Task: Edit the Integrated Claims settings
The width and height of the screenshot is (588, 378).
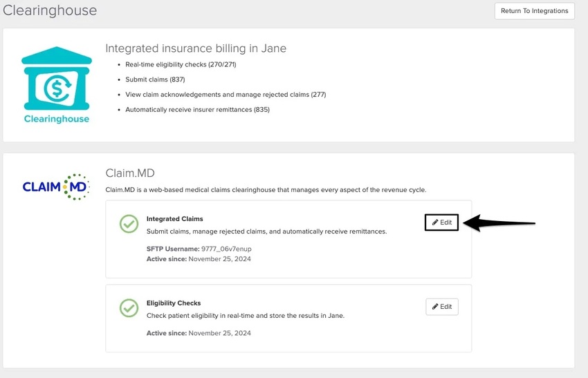Action: [441, 223]
